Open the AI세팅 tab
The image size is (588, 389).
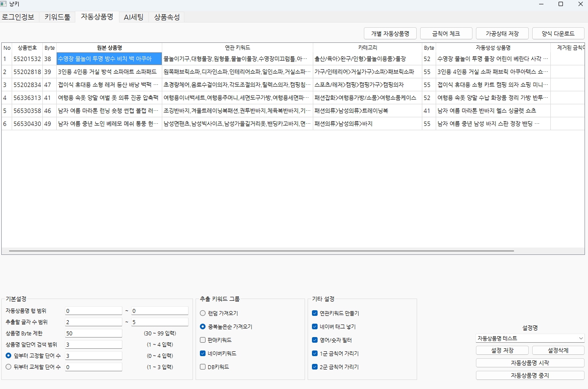(x=133, y=17)
